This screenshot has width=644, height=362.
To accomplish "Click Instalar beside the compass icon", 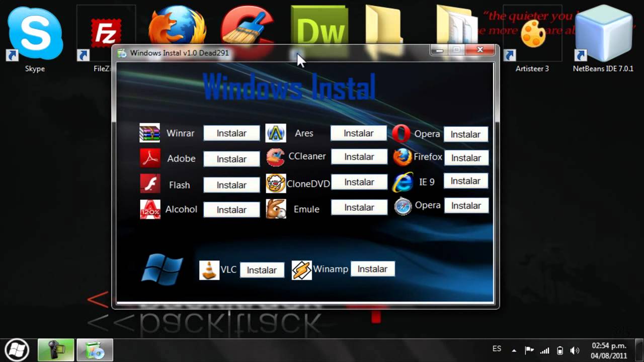I will [466, 205].
